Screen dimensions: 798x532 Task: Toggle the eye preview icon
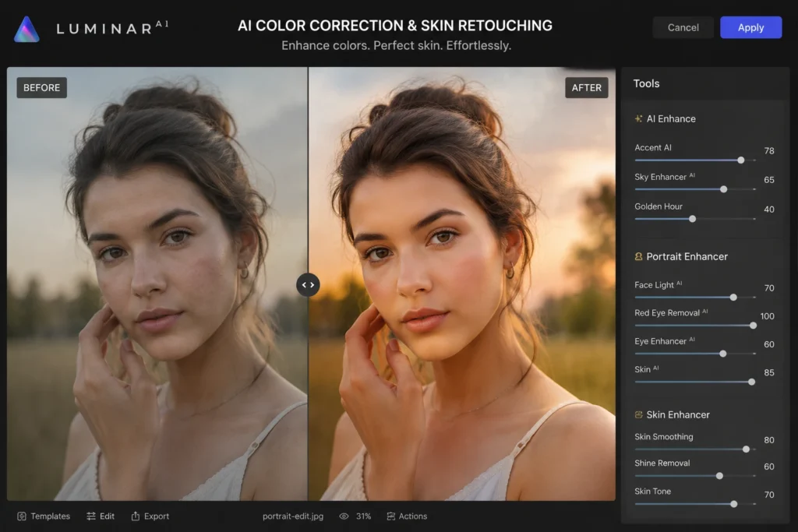point(344,516)
